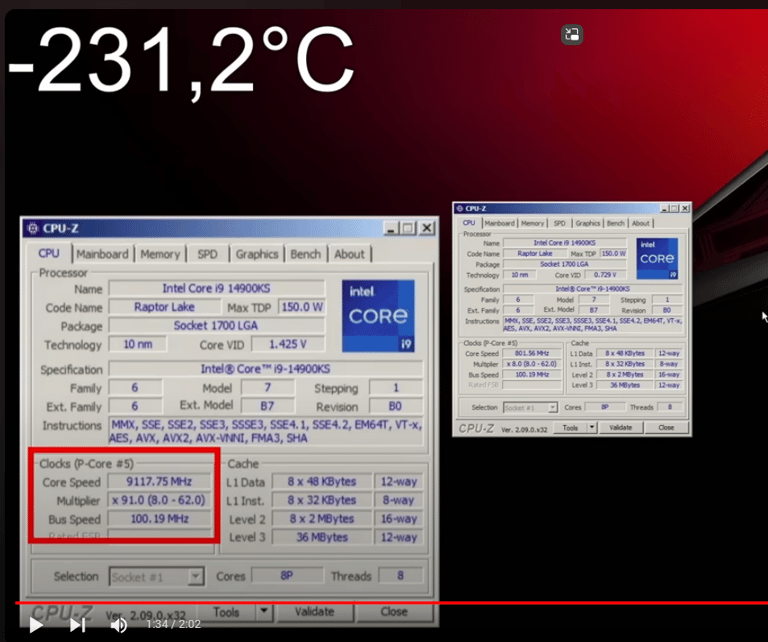Open Tools dropdown arrow in large CPU-Z
The width and height of the screenshot is (768, 642).
[264, 612]
